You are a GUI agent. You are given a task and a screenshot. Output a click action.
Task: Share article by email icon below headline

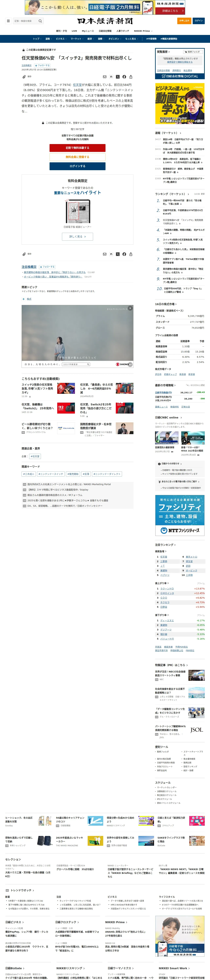pos(105,77)
